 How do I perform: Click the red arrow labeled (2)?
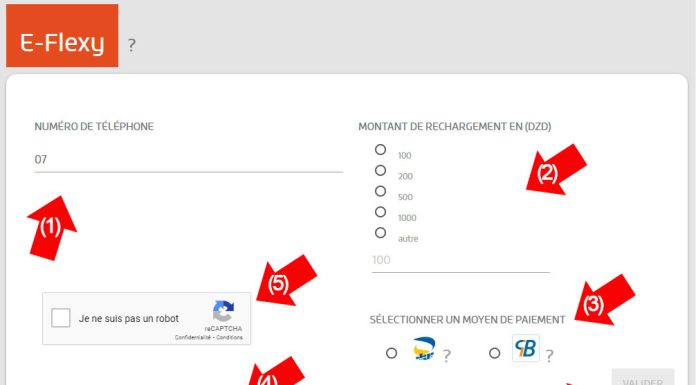tap(555, 170)
